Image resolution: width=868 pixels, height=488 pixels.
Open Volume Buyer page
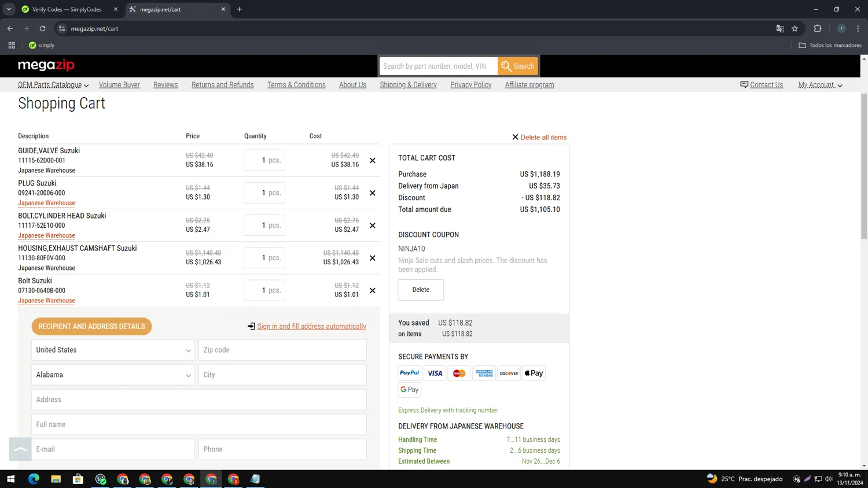coord(119,85)
